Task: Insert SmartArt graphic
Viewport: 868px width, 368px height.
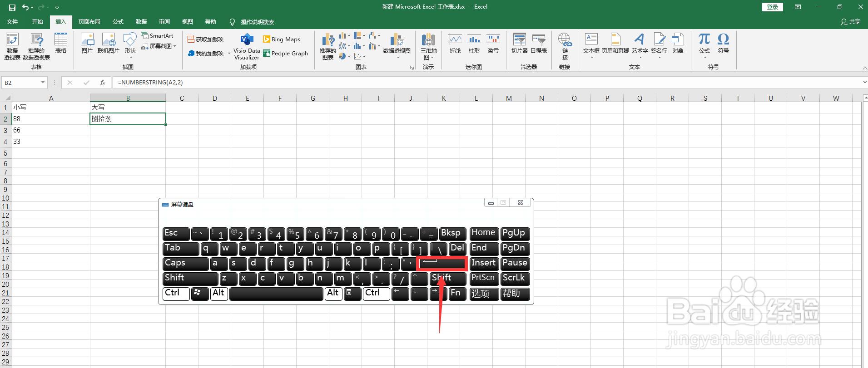Action: tap(157, 35)
